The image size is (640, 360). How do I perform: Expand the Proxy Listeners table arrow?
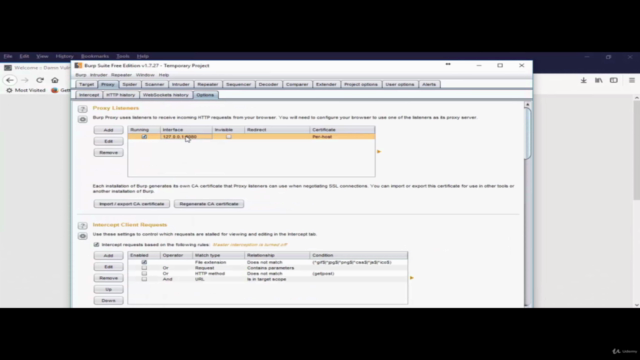point(379,151)
